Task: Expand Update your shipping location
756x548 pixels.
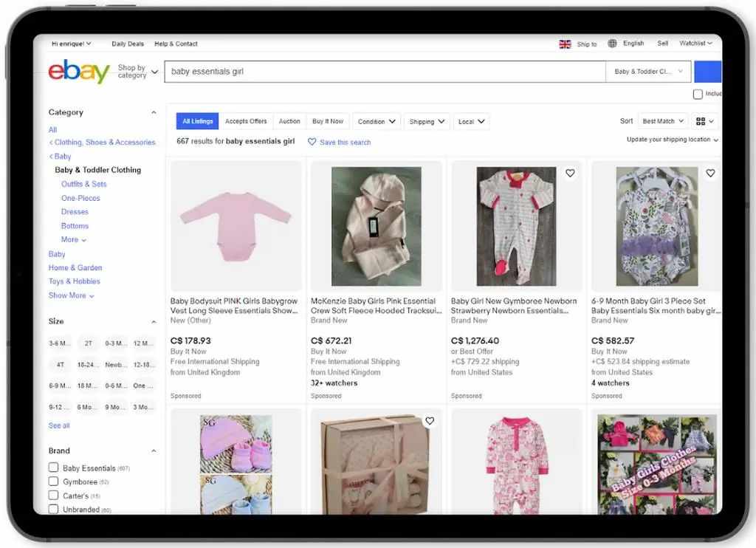Action: point(673,140)
